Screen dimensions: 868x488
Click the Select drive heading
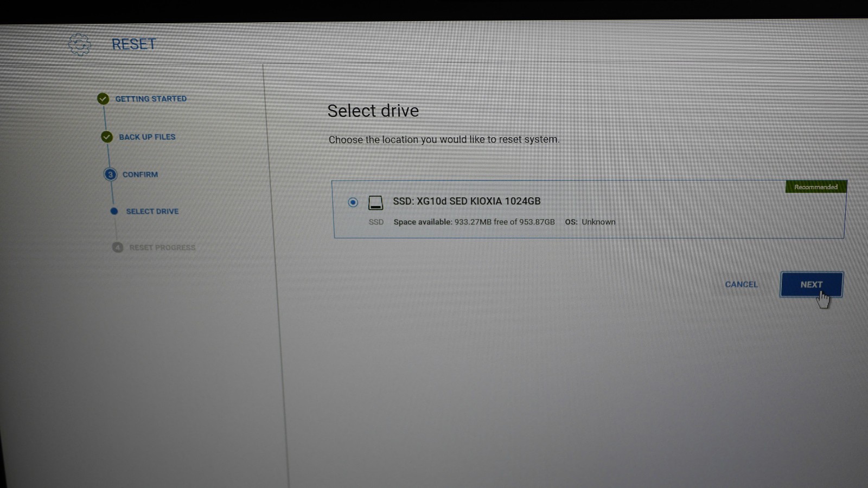tap(373, 111)
